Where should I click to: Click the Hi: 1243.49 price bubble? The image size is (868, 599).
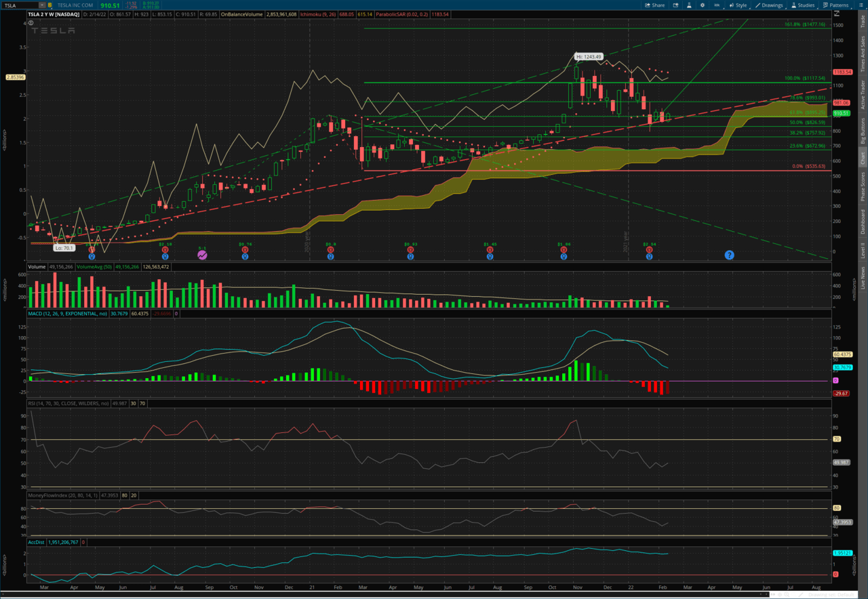[589, 57]
